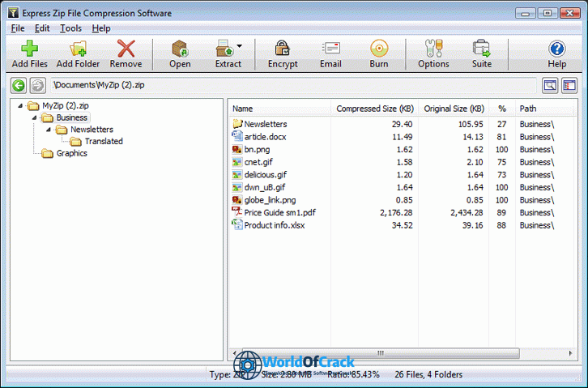Screen dimensions: 588x388
Task: Click the bn.png image file icon
Action: [237, 149]
